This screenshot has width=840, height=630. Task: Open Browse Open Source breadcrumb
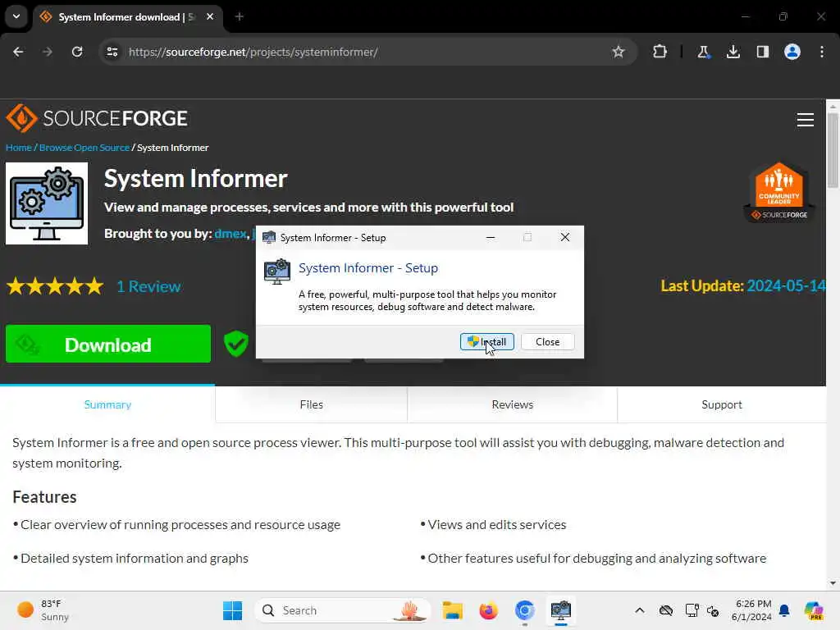point(84,148)
